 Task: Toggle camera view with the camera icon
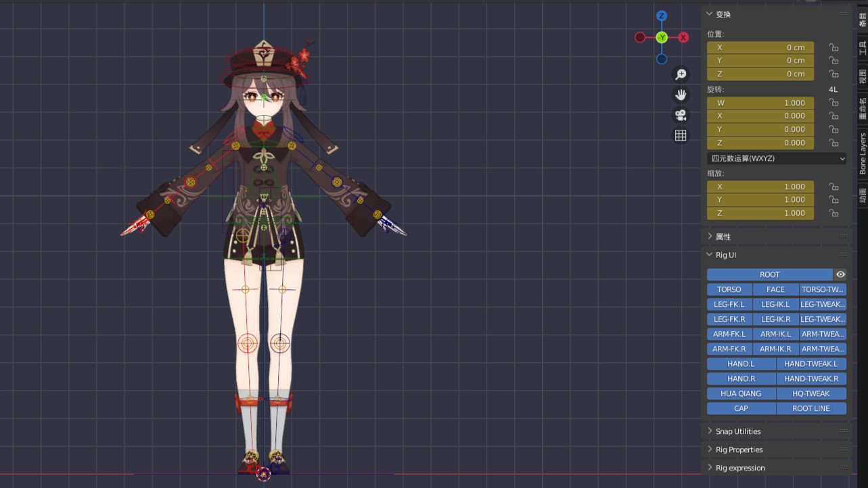click(681, 115)
